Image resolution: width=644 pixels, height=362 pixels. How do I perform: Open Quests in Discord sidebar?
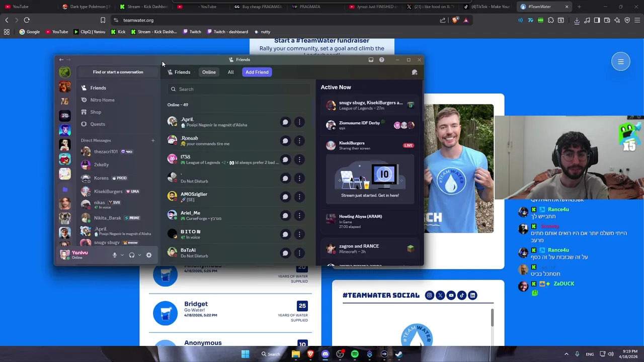click(x=118, y=124)
